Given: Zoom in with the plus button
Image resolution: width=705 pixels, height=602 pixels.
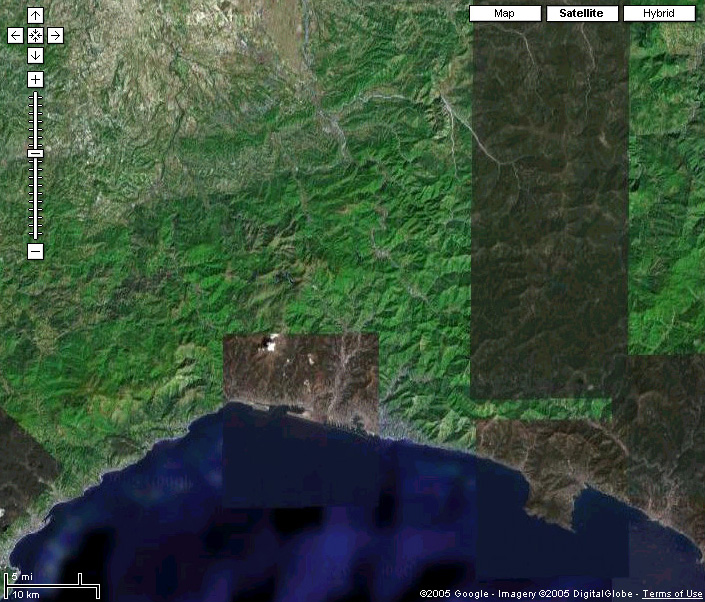Looking at the screenshot, I should [35, 80].
